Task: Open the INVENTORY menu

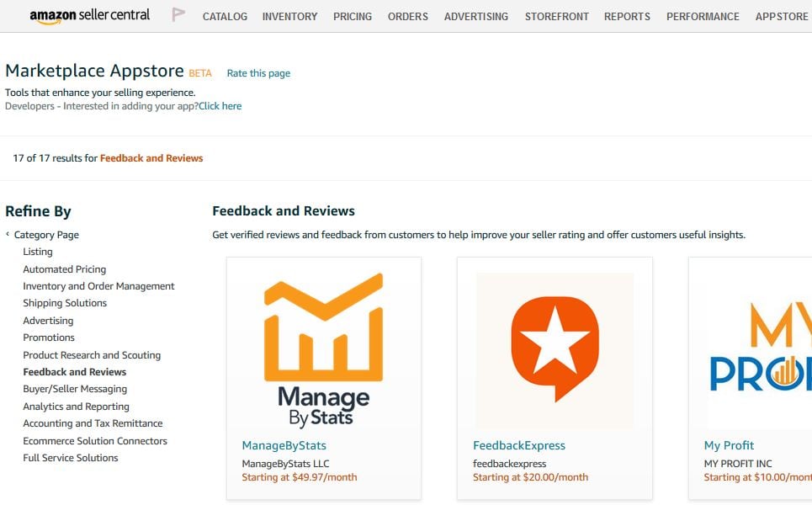Action: tap(289, 17)
